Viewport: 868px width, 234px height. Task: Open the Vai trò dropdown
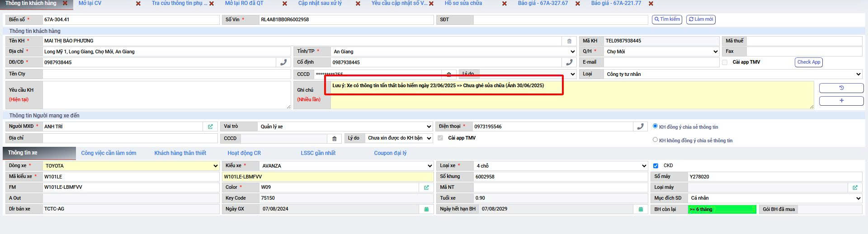click(429, 126)
